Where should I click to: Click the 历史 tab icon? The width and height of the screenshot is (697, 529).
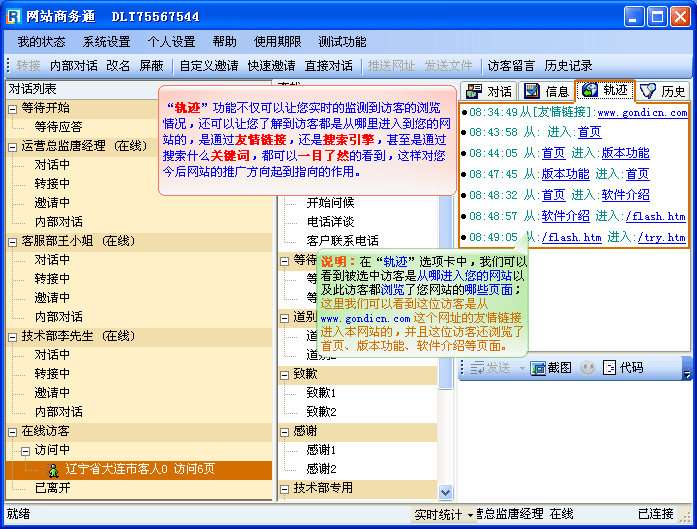pyautogui.click(x=648, y=91)
